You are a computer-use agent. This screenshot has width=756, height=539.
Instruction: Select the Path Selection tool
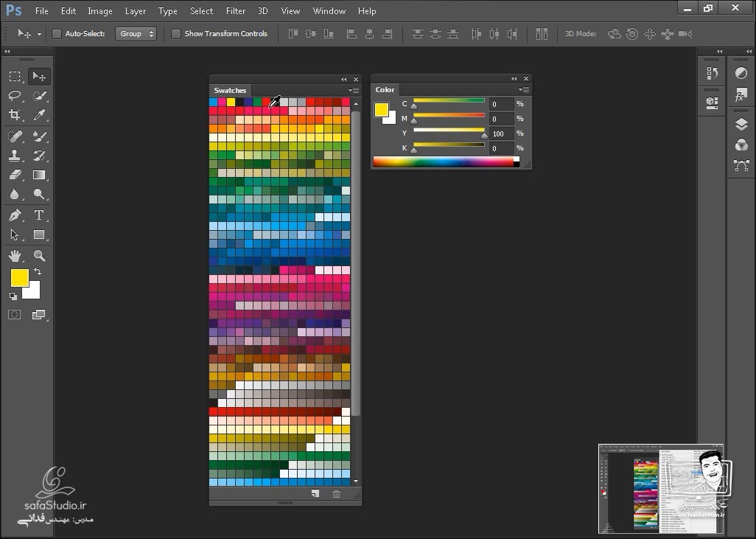click(15, 234)
